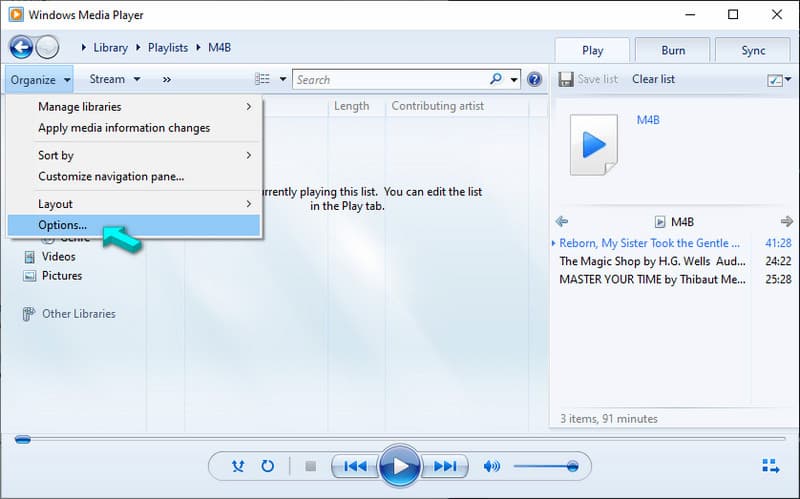
Task: Expand the breadcrumb arrow before Playlists
Action: pyautogui.click(x=138, y=47)
